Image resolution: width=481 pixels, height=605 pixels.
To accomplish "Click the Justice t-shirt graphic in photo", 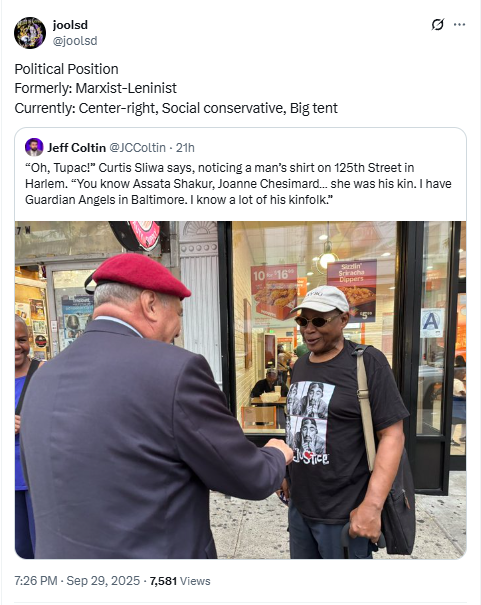I will coord(309,422).
